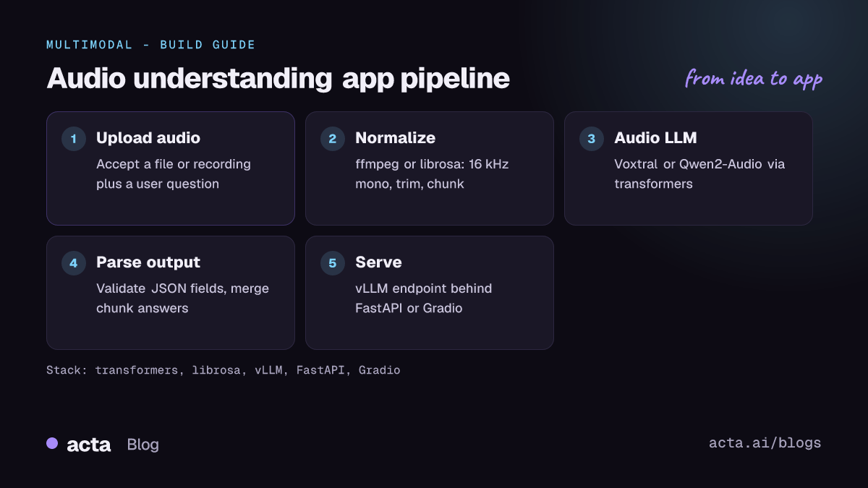The height and width of the screenshot is (488, 868).
Task: Click the Blog label beside acta
Action: (142, 445)
